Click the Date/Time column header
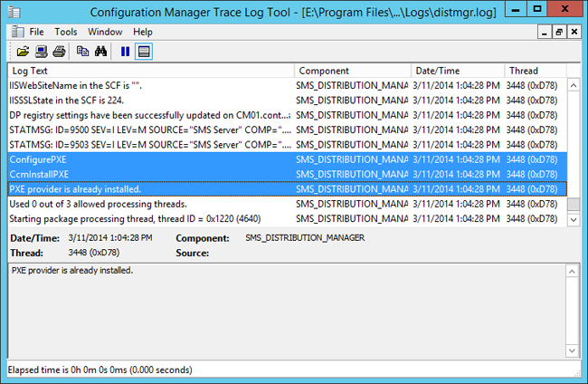Screen dimensions: 588x384 (x=457, y=71)
